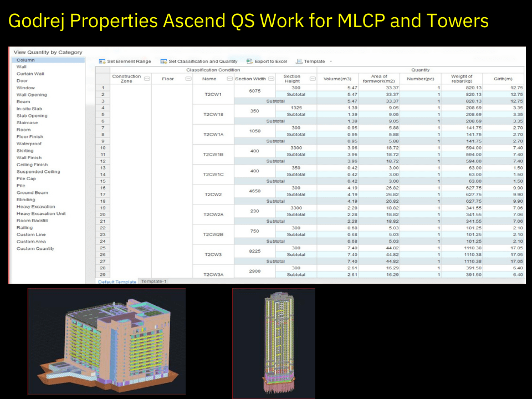Click the Export to Excel icon

(x=249, y=62)
